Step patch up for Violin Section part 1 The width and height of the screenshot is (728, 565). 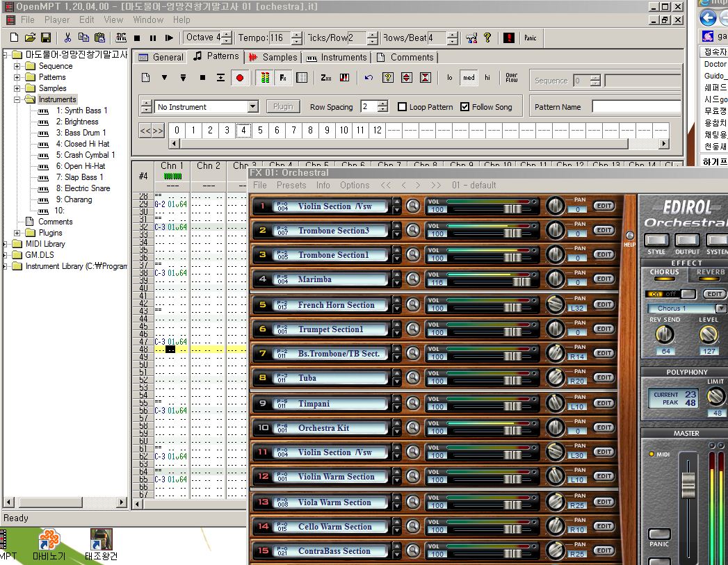[x=396, y=202]
